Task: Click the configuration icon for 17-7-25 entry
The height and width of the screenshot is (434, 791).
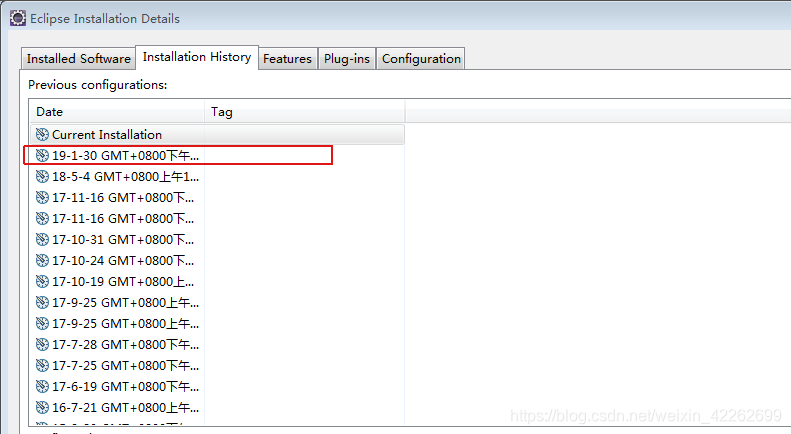Action: click(x=42, y=365)
